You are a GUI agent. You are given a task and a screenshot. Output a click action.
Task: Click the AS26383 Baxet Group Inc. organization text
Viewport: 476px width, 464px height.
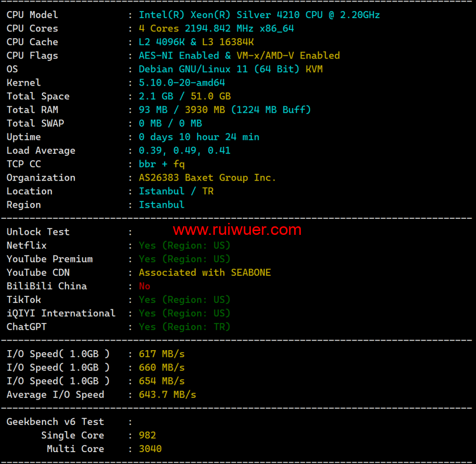208,178
